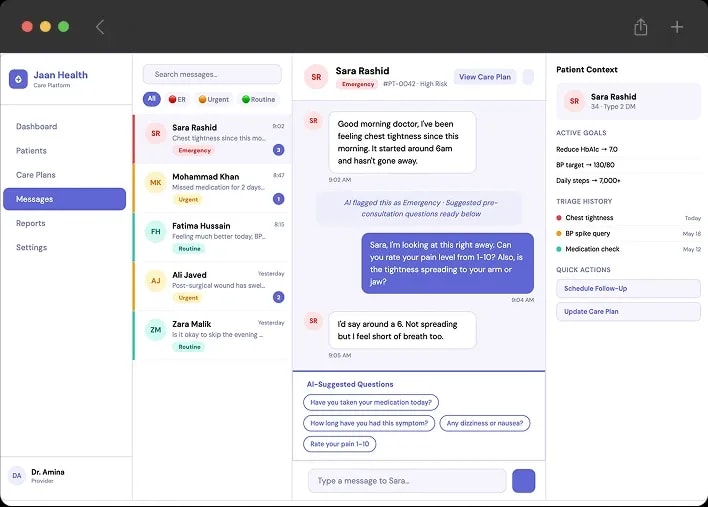
Task: Click Update Care Plan quick action
Action: (x=628, y=312)
